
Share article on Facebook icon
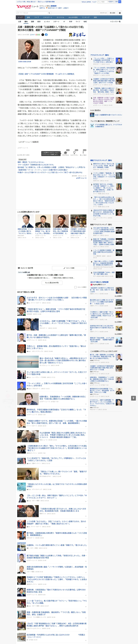[46, 35]
